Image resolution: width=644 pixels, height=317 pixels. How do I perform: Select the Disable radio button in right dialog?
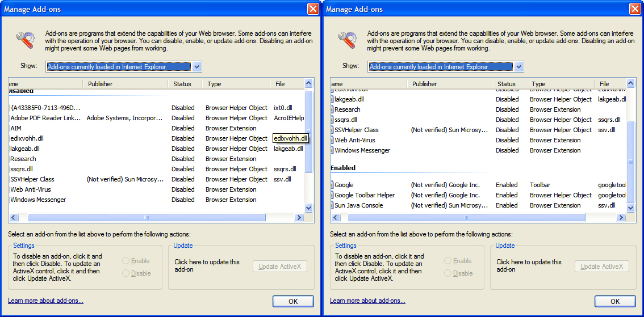tap(448, 273)
